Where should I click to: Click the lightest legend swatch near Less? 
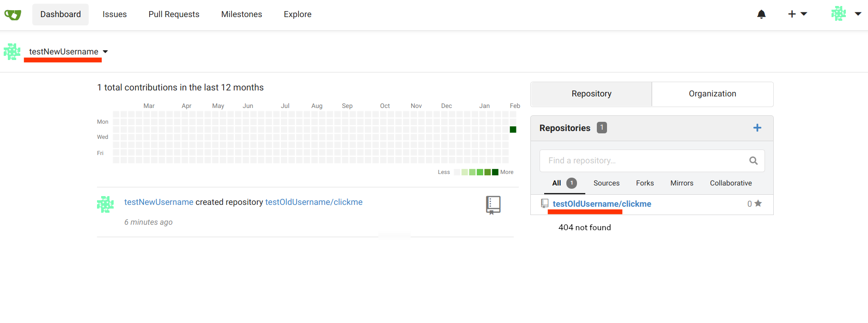coord(457,172)
